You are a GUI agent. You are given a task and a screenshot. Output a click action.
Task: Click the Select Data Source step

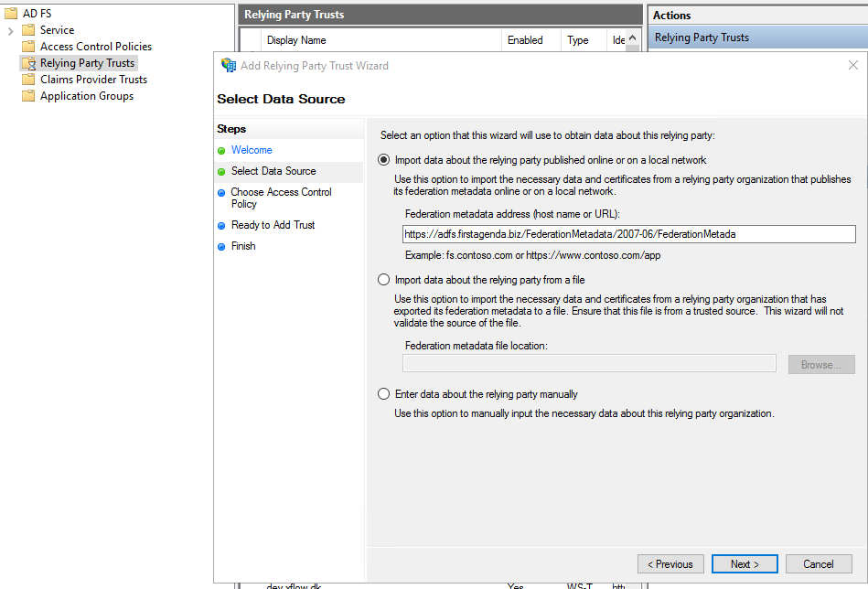click(273, 171)
